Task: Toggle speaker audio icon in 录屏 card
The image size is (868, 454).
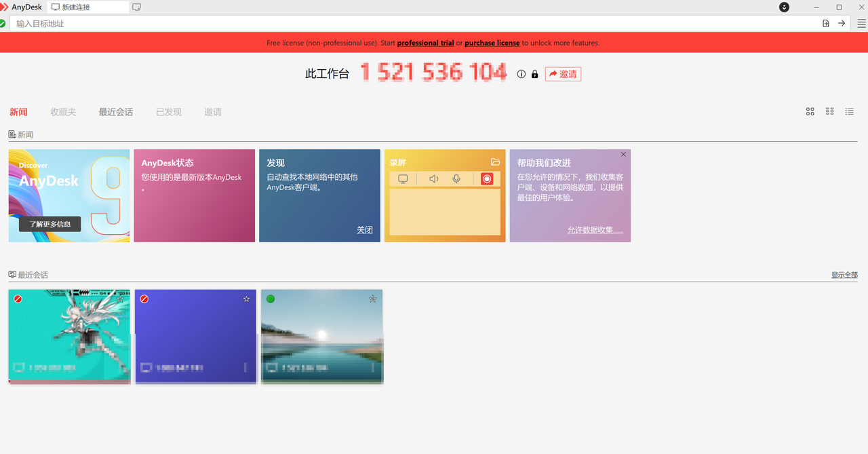Action: [x=434, y=179]
